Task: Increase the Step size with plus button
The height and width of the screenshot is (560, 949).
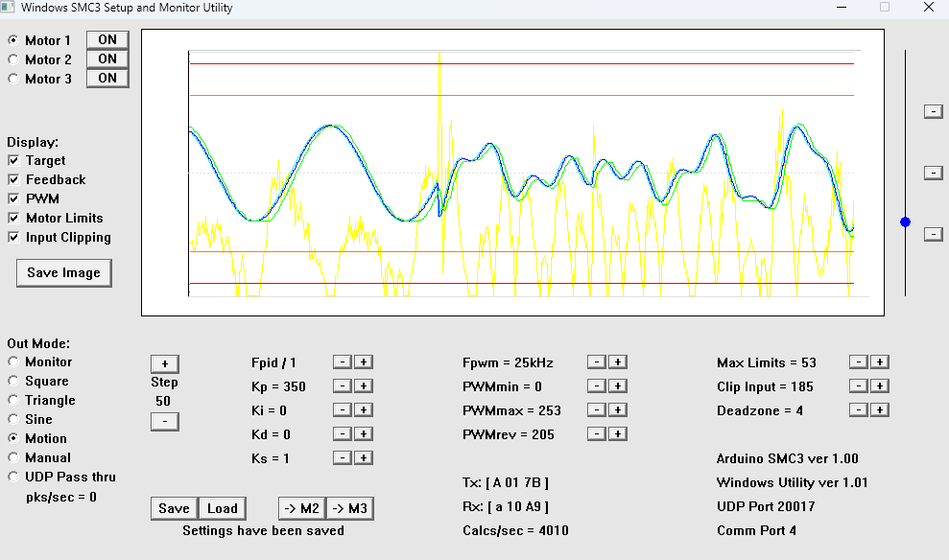Action: pyautogui.click(x=164, y=364)
